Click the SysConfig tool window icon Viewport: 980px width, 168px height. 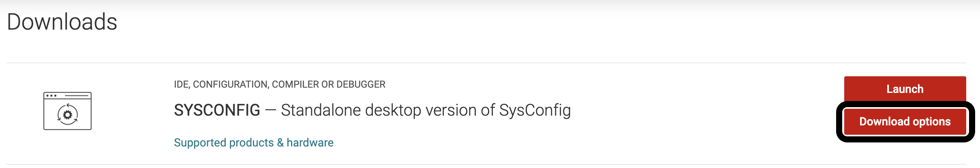click(x=67, y=111)
